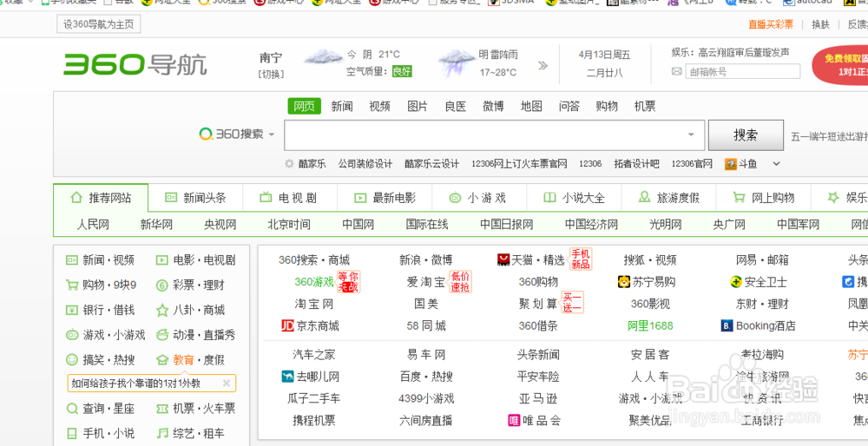Click the 斗鱼 icon in suggestions row
Viewport: 868px width, 446px height.
(x=731, y=164)
